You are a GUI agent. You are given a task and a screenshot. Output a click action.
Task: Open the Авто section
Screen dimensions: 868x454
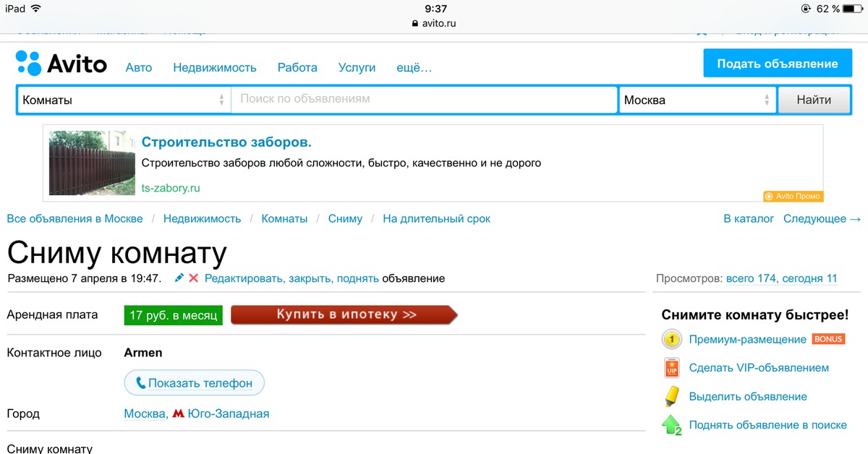(139, 67)
